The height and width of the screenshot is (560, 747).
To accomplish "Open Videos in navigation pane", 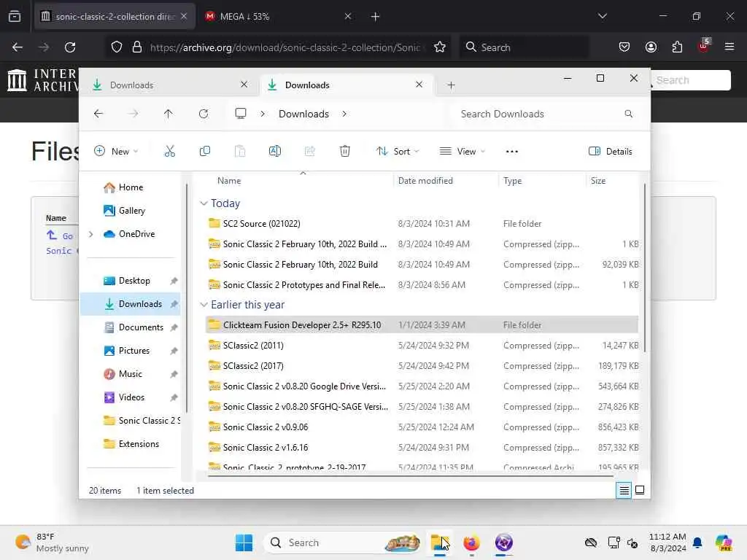I will 131,397.
